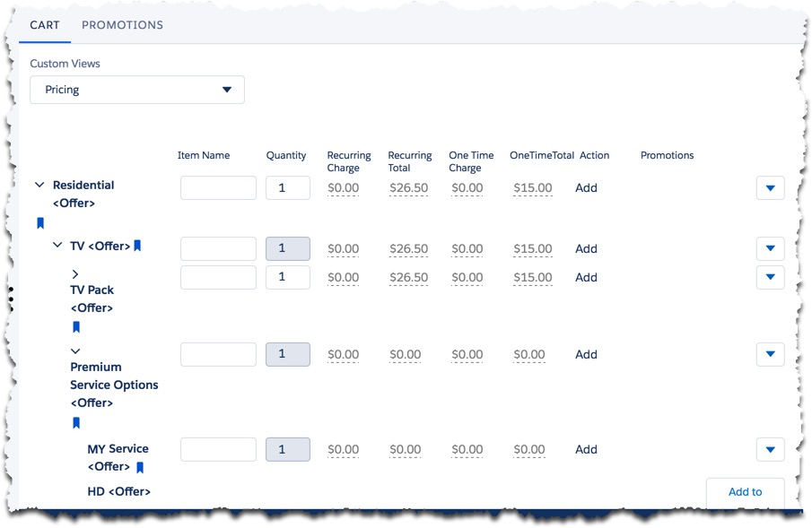Click bookmark icon under Residential <Offer>
Image resolution: width=812 pixels, height=528 pixels.
pyautogui.click(x=40, y=223)
